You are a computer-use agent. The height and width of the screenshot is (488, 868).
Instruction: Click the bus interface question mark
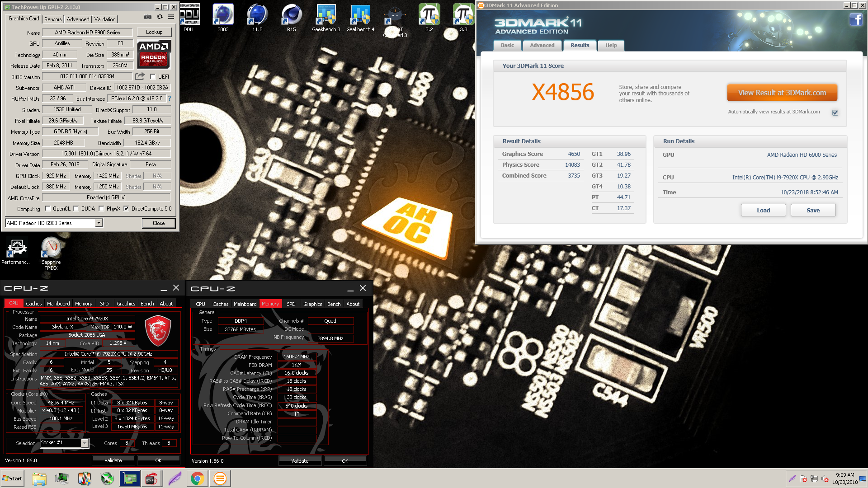coord(170,99)
